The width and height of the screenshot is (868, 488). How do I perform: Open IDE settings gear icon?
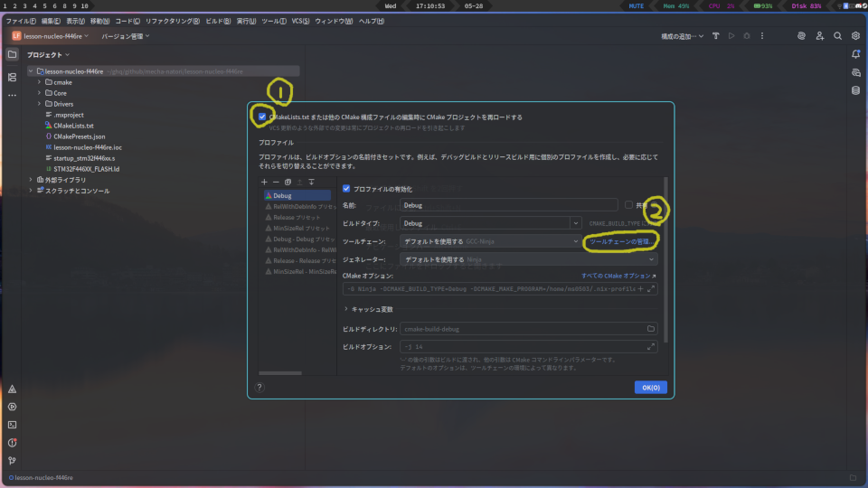(x=856, y=36)
